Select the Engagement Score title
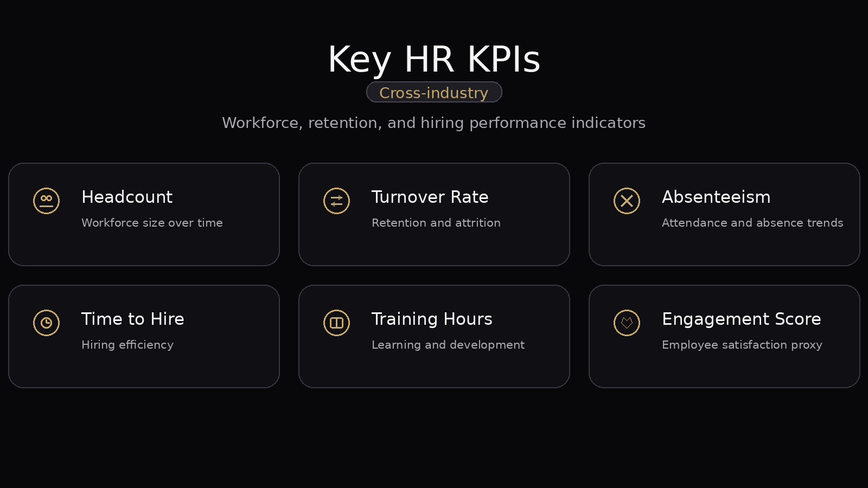Image resolution: width=868 pixels, height=488 pixels. tap(741, 319)
